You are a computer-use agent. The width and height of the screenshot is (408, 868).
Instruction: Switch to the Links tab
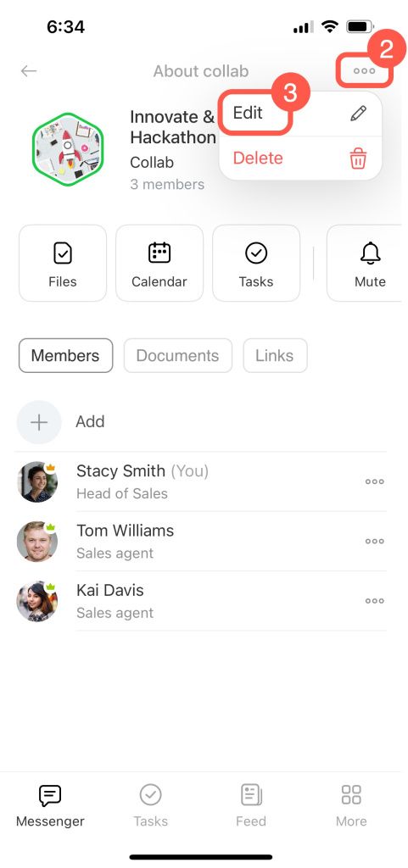coord(275,355)
